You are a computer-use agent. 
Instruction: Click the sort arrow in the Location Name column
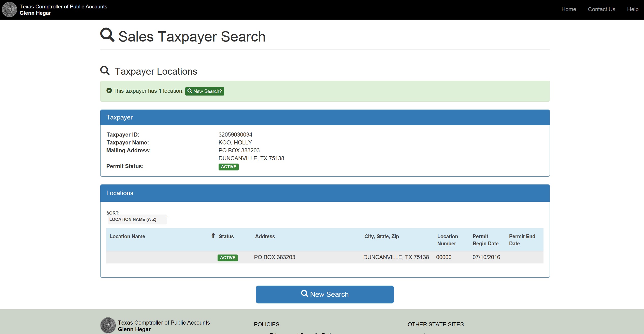[213, 236]
